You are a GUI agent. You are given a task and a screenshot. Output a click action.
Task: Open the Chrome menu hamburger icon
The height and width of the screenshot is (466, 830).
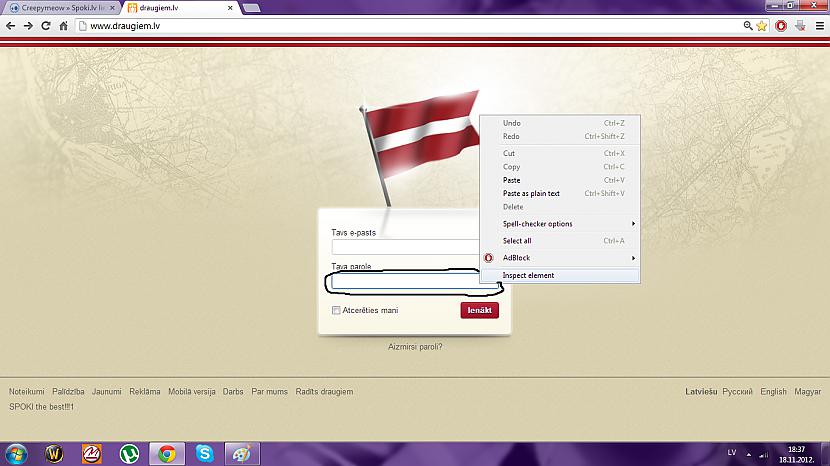[819, 25]
